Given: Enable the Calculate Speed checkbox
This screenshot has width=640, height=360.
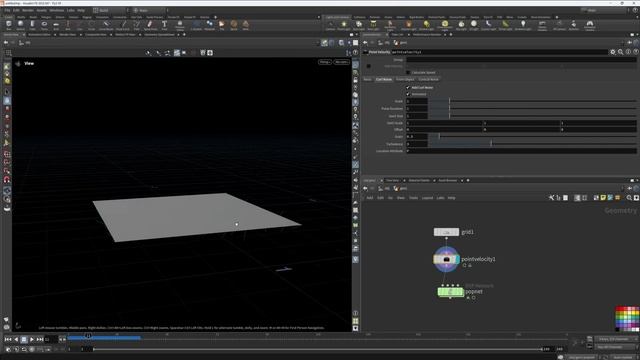Looking at the screenshot, I should (408, 72).
